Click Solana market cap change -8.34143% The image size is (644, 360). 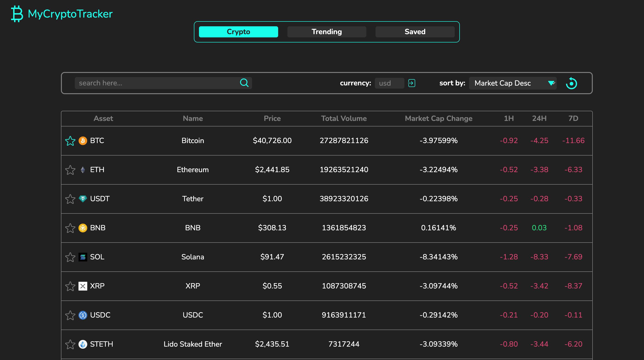pyautogui.click(x=439, y=257)
